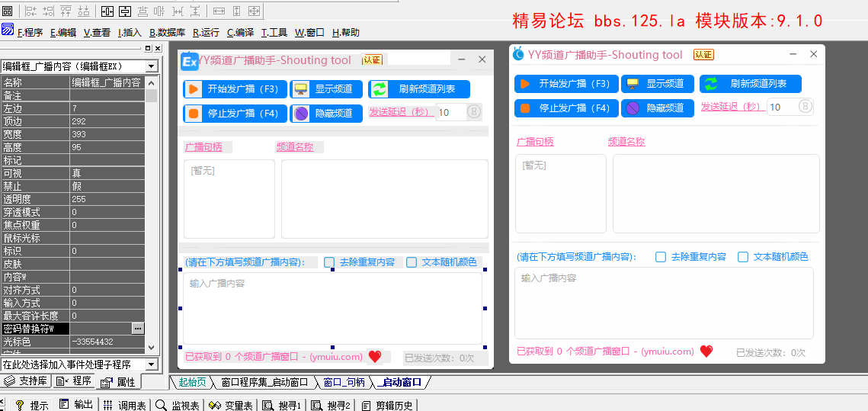Screen dimensions: 868x411
Task: Click 隐藏频道 in the preview window
Action: pyautogui.click(x=658, y=108)
